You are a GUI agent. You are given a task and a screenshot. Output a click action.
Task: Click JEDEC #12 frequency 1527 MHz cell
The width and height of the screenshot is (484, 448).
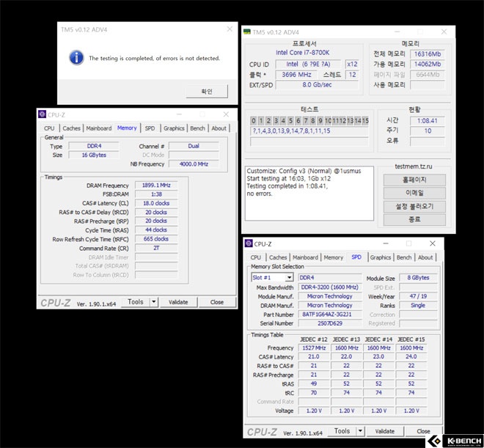314,348
